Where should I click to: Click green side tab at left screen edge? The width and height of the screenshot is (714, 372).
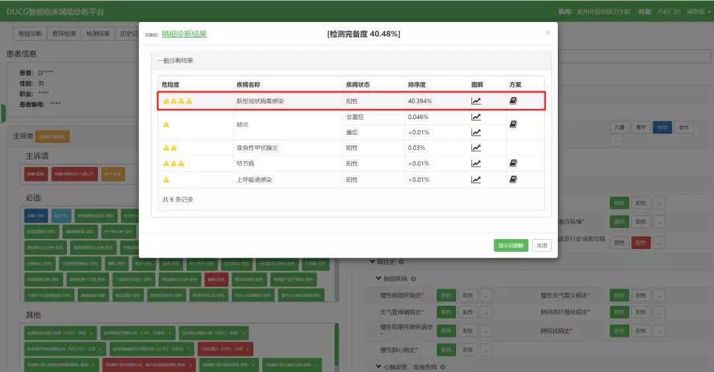pyautogui.click(x=3, y=113)
